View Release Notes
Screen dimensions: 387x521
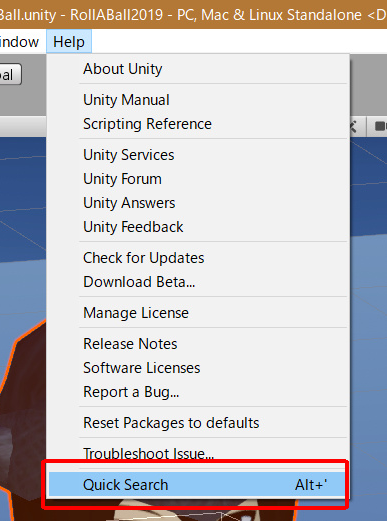tap(198, 344)
